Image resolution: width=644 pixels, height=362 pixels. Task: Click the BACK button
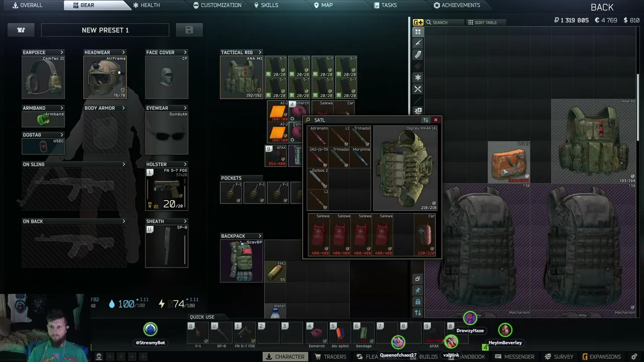(602, 7)
